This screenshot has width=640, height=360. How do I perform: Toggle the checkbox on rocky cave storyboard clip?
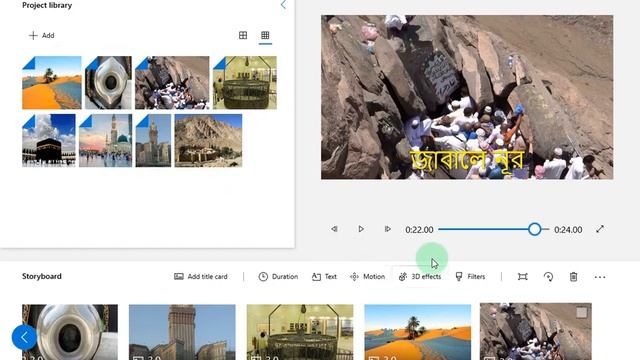(x=582, y=313)
